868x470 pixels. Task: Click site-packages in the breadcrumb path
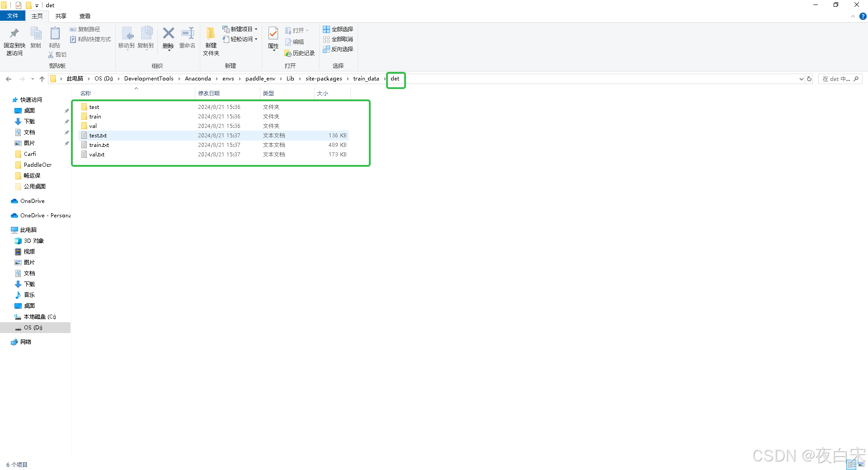pos(324,79)
